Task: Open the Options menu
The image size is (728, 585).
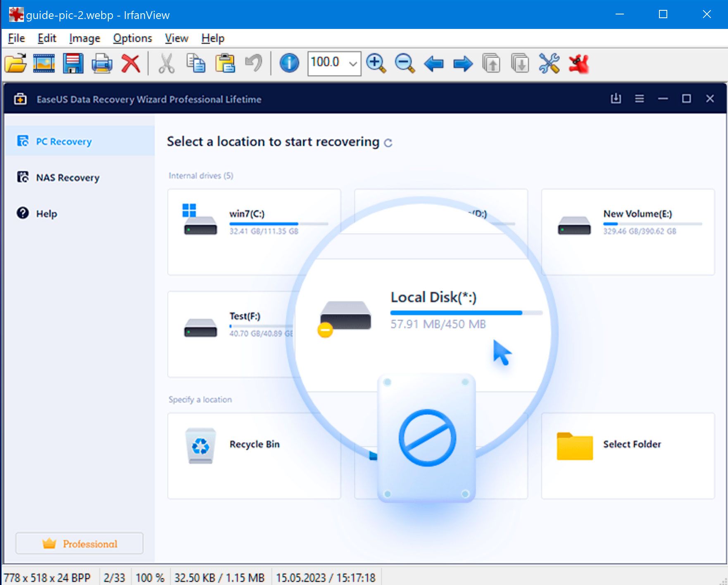Action: tap(133, 38)
